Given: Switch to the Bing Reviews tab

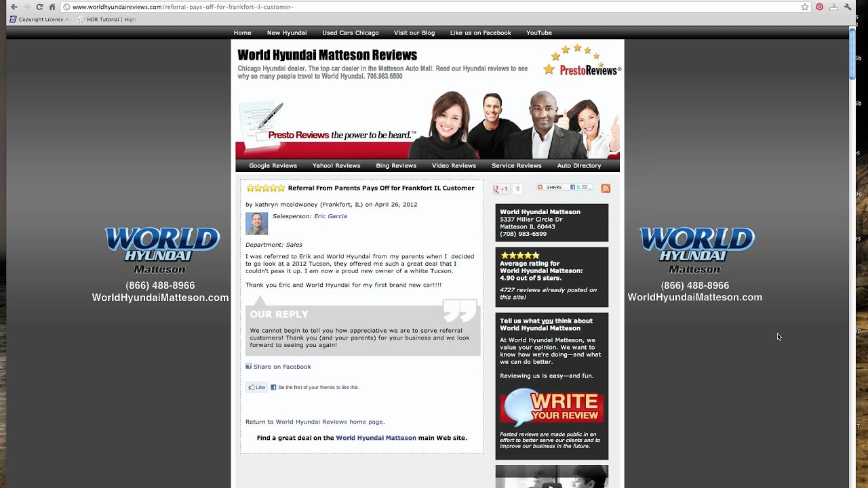Looking at the screenshot, I should (396, 165).
